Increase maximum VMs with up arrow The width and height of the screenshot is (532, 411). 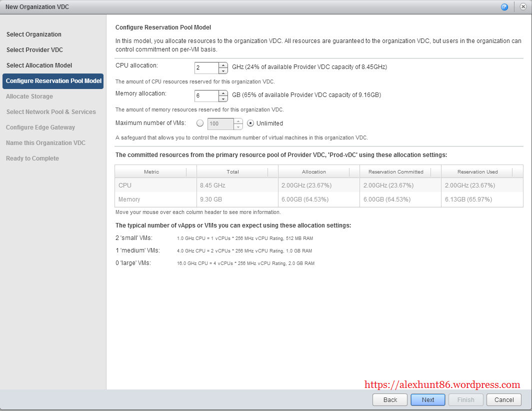pyautogui.click(x=238, y=121)
